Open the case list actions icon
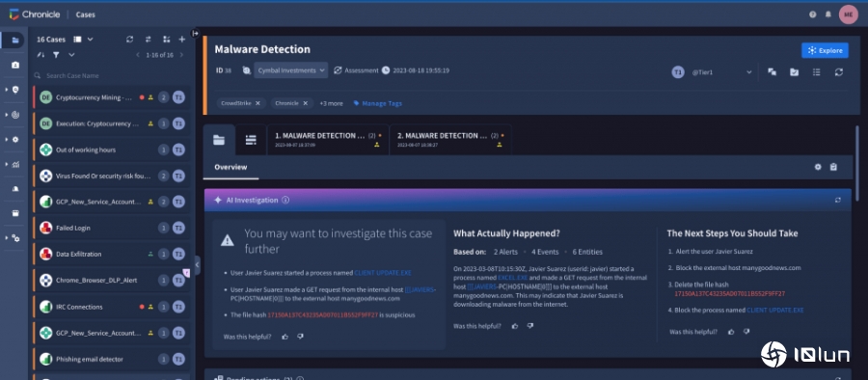 817,72
